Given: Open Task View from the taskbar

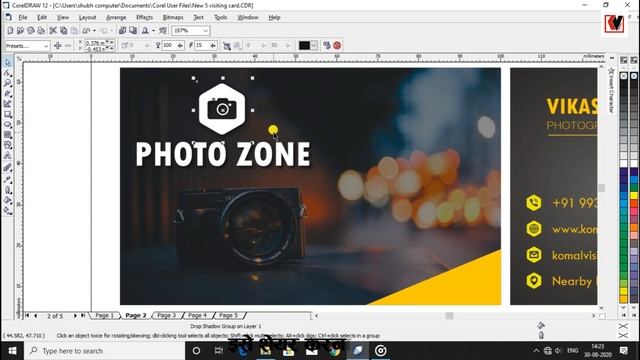Looking at the screenshot, I should tap(219, 351).
